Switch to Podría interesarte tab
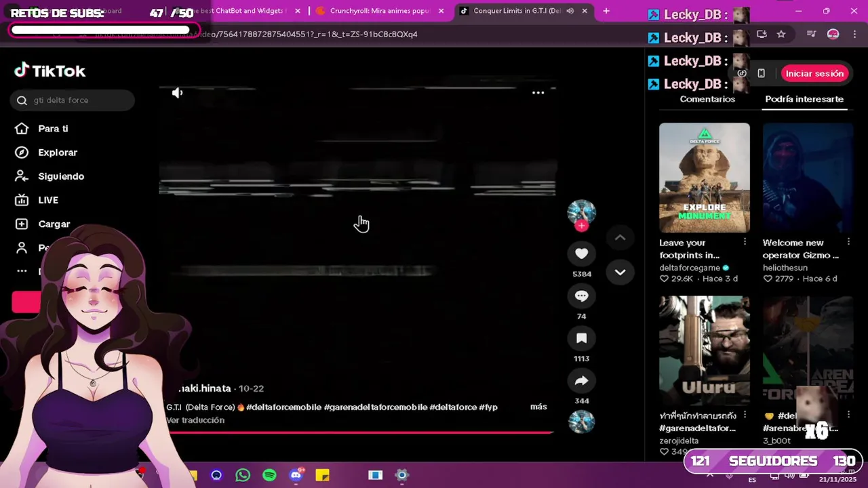Image resolution: width=868 pixels, height=488 pixels. point(804,99)
